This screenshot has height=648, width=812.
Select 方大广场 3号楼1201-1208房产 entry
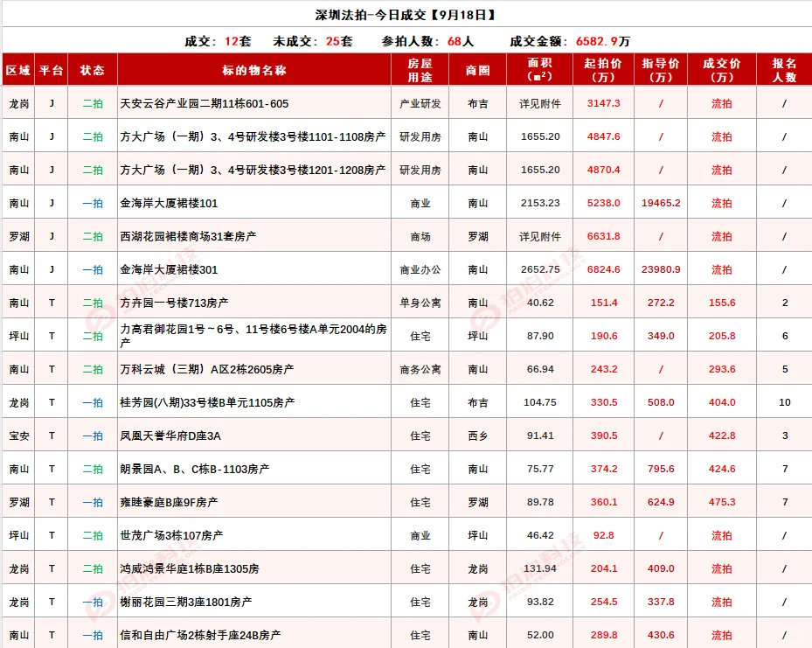point(253,170)
